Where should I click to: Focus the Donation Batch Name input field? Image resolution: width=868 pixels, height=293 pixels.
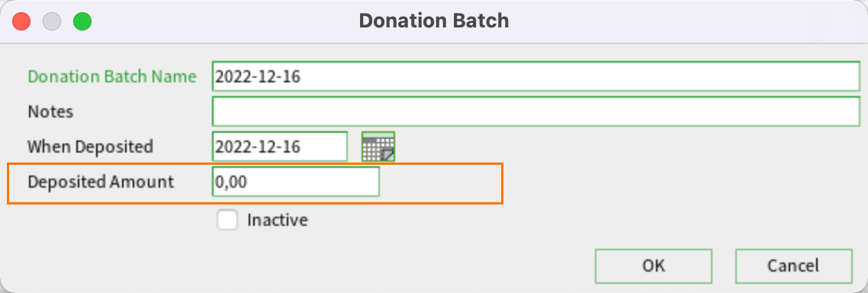click(x=536, y=76)
